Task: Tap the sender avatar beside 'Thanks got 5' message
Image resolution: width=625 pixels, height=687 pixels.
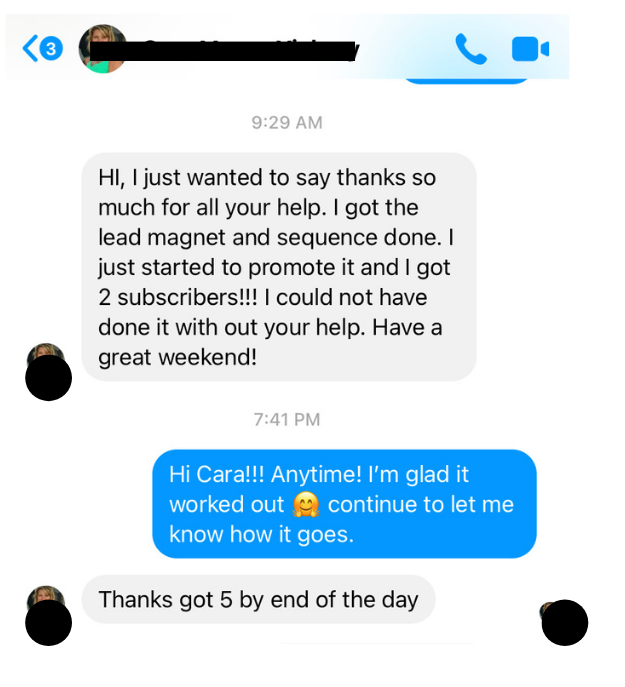Action: 48,616
